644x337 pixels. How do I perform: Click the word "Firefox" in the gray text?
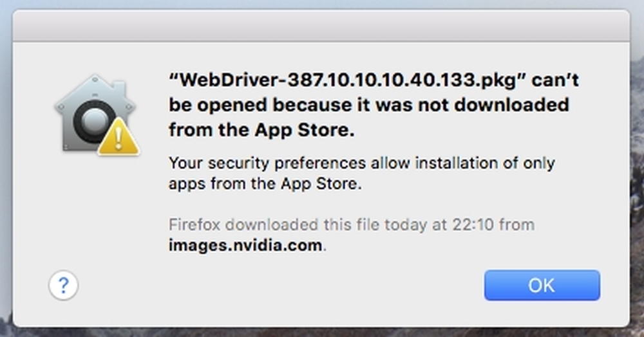pyautogui.click(x=194, y=224)
